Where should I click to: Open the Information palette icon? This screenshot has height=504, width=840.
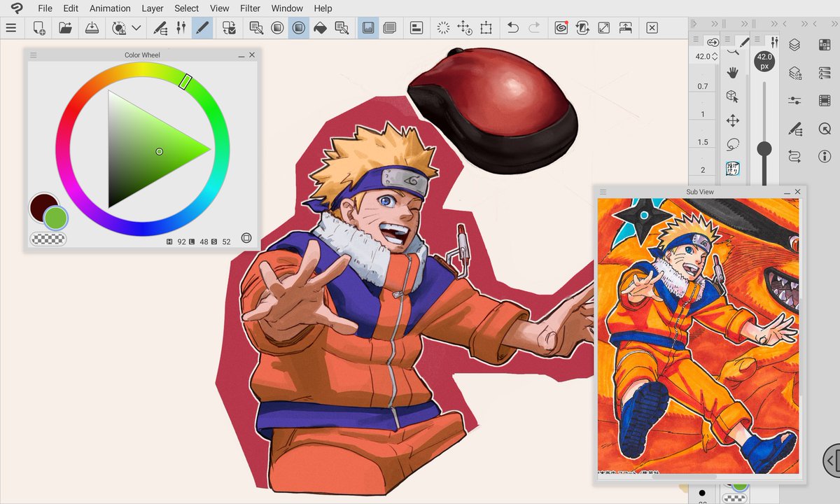tap(824, 157)
